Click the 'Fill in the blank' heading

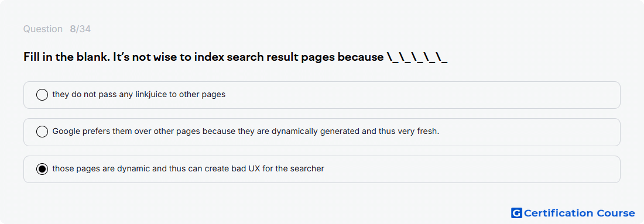[66, 57]
